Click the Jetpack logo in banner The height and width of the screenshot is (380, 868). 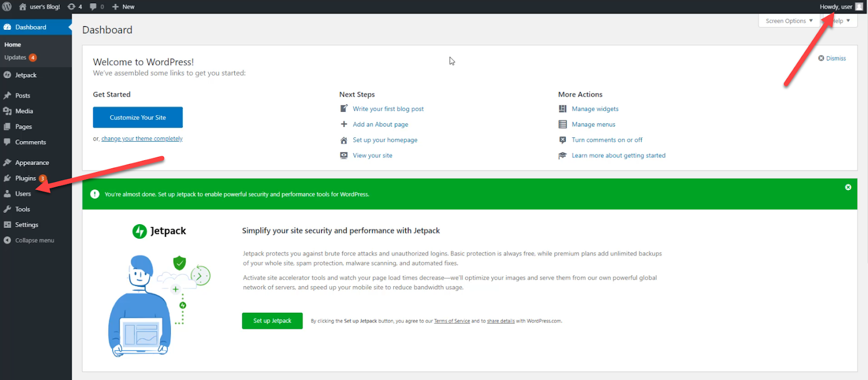pos(159,231)
